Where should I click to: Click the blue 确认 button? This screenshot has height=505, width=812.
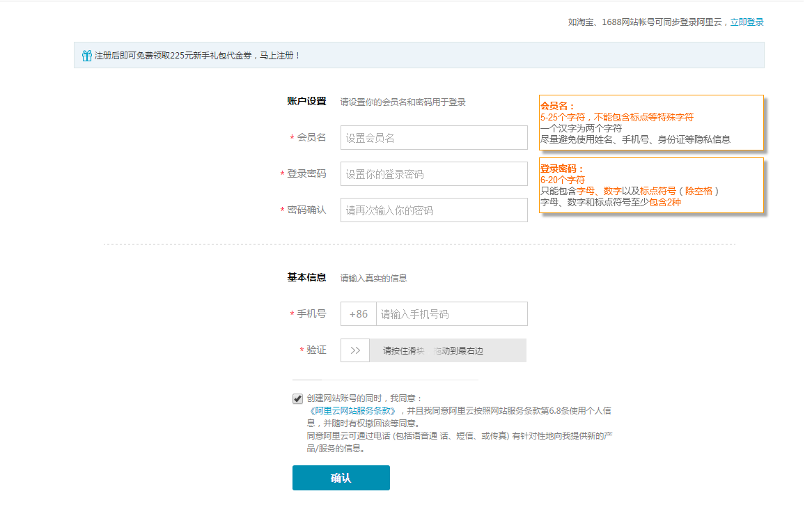pyautogui.click(x=341, y=478)
